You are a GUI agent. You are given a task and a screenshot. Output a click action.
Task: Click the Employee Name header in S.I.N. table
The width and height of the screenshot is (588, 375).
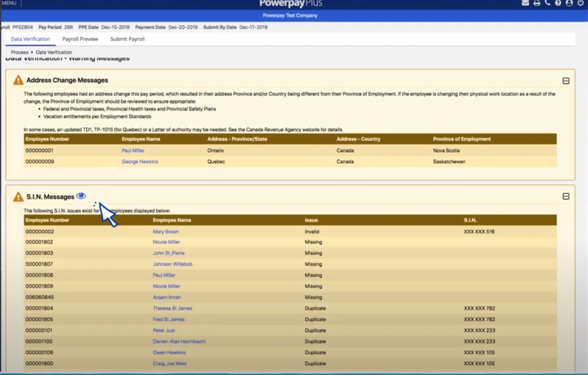[x=172, y=220]
